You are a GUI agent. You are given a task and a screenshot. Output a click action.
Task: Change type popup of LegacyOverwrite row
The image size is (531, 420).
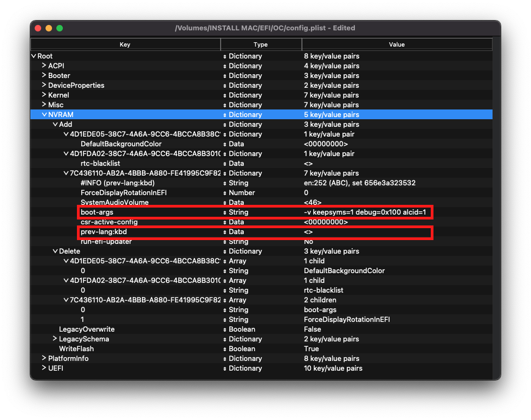coord(225,329)
